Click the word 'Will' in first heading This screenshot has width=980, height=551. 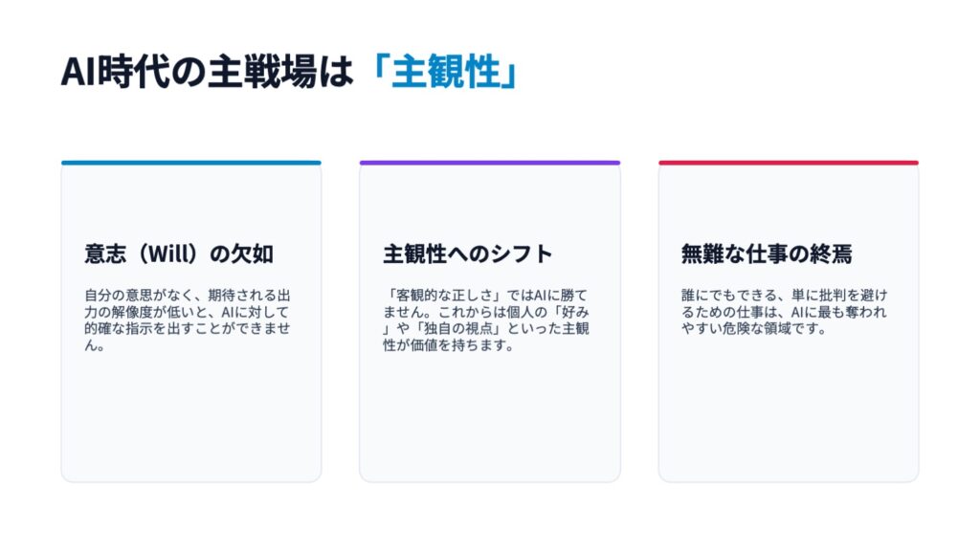168,254
